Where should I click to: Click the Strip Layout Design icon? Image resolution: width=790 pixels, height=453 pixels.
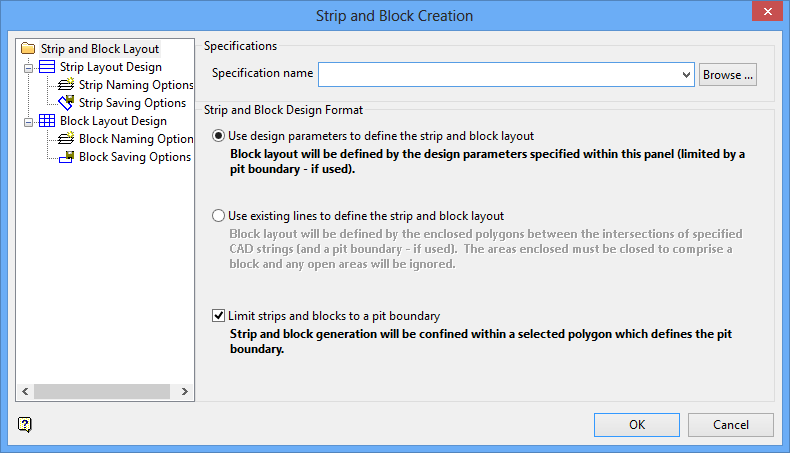pos(47,67)
